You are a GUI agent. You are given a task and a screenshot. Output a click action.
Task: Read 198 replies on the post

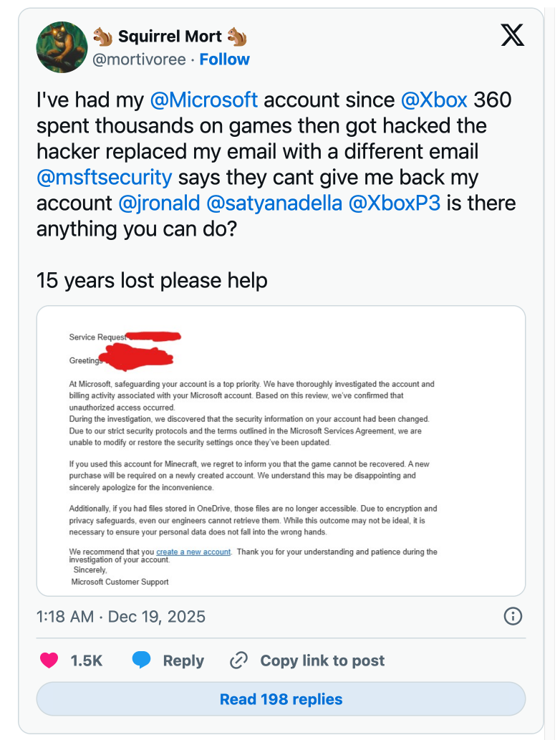[x=281, y=699]
